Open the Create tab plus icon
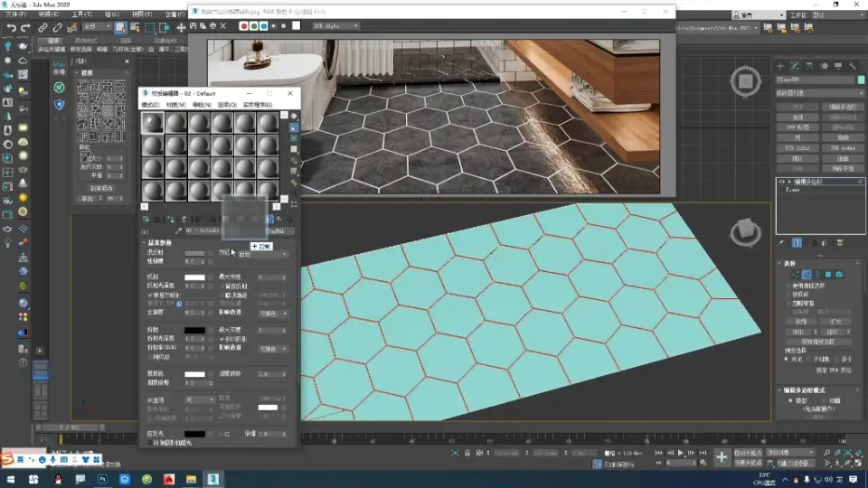The height and width of the screenshot is (488, 868). (780, 66)
